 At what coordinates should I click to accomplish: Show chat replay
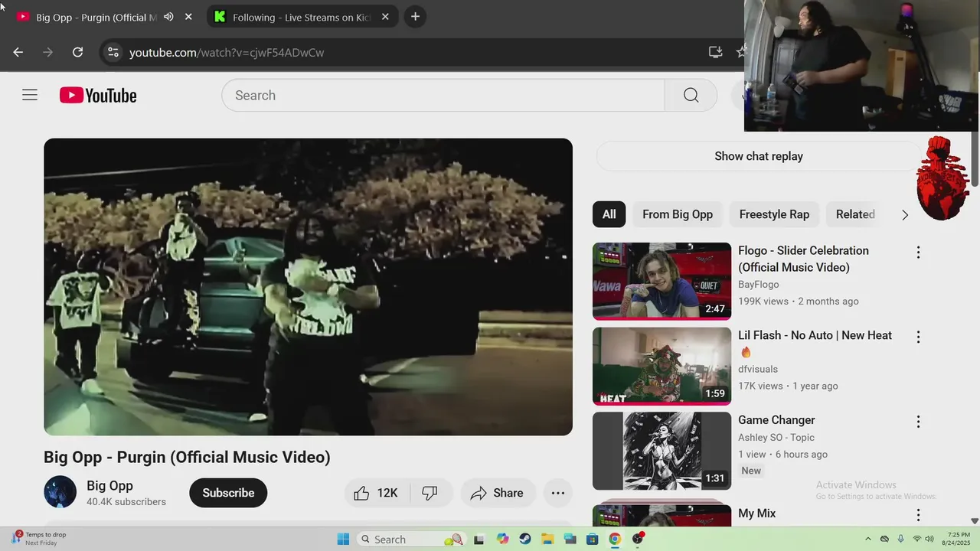point(759,156)
